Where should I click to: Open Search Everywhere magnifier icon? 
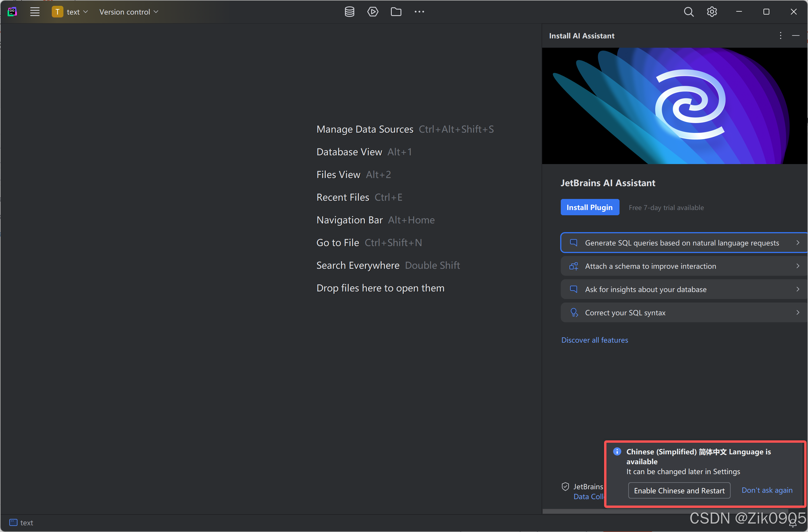(x=688, y=12)
